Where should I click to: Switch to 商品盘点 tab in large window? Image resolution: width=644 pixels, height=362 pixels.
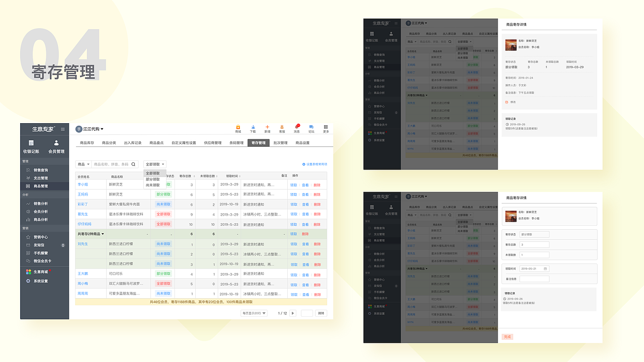click(x=156, y=143)
